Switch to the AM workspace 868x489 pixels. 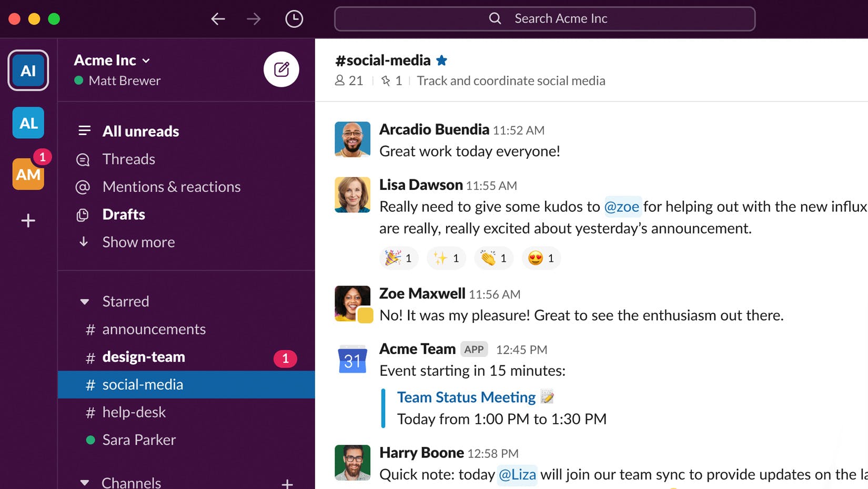(x=28, y=174)
